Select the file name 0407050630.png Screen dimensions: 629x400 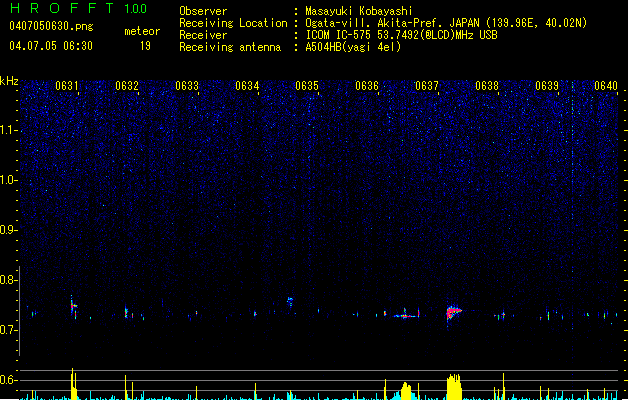pos(51,27)
